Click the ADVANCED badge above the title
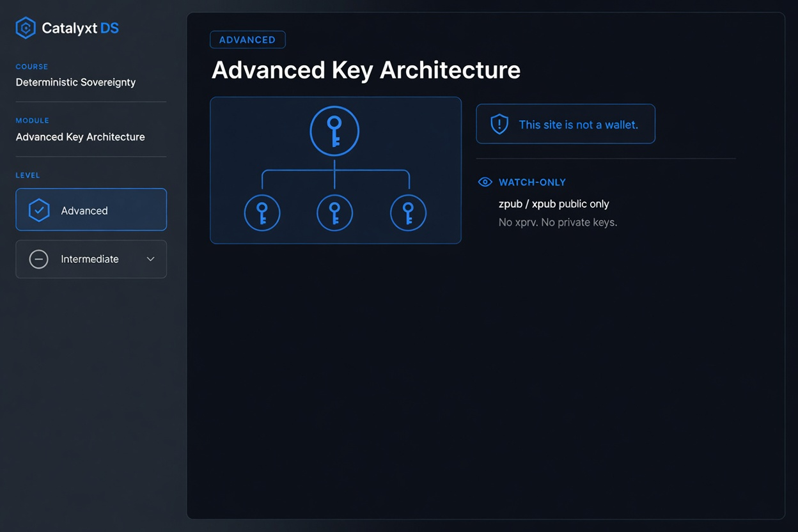The height and width of the screenshot is (532, 798). pos(247,40)
